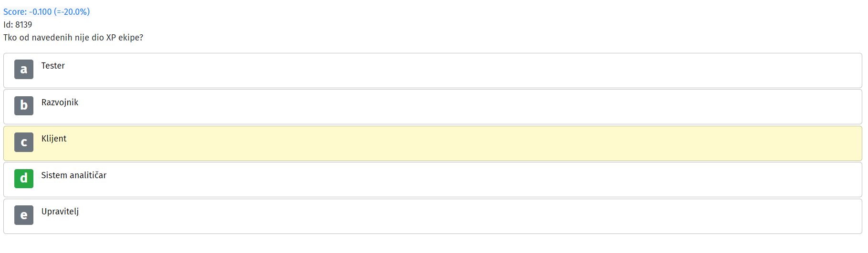This screenshot has height=253, width=868.
Task: Select the gray 'b' answer badge
Action: pyautogui.click(x=24, y=106)
